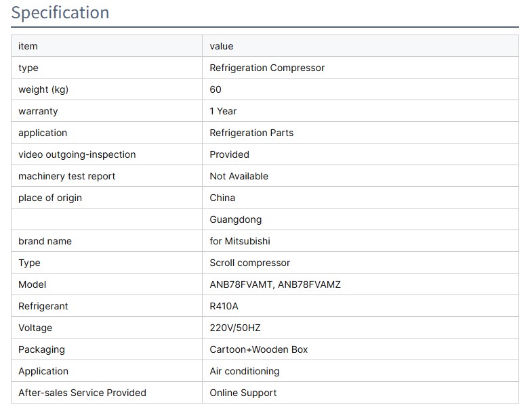Click the video outgoing-inspection label
Image resolution: width=532 pixels, height=413 pixels.
[x=77, y=154]
